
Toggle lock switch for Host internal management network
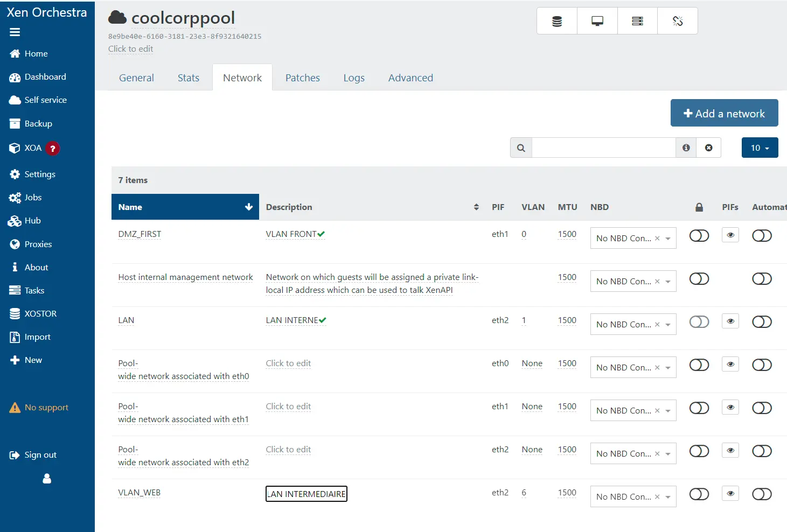tap(699, 279)
